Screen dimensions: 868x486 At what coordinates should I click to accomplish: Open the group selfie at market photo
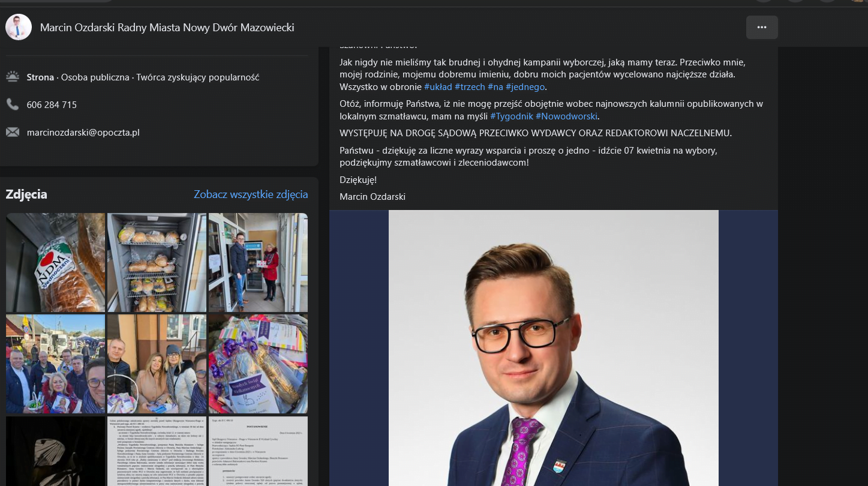pyautogui.click(x=55, y=364)
